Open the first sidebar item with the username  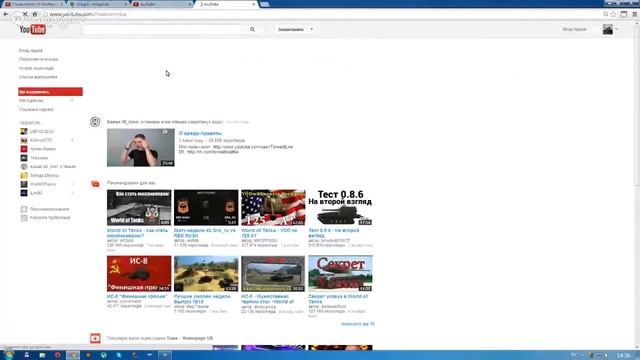(31, 51)
